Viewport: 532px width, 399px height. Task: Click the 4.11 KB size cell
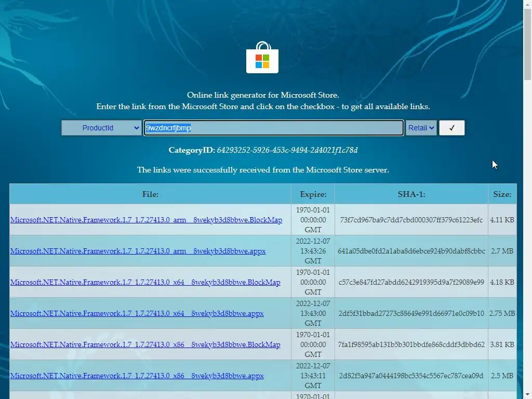coord(502,220)
